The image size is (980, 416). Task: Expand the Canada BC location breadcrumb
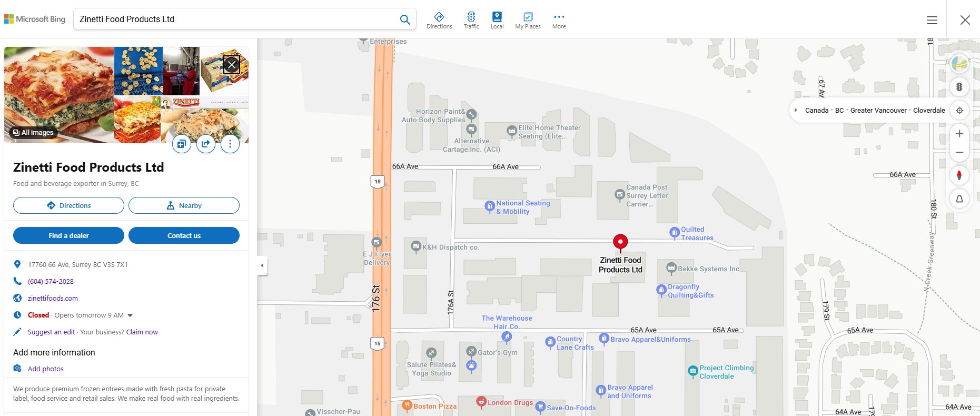(x=796, y=111)
